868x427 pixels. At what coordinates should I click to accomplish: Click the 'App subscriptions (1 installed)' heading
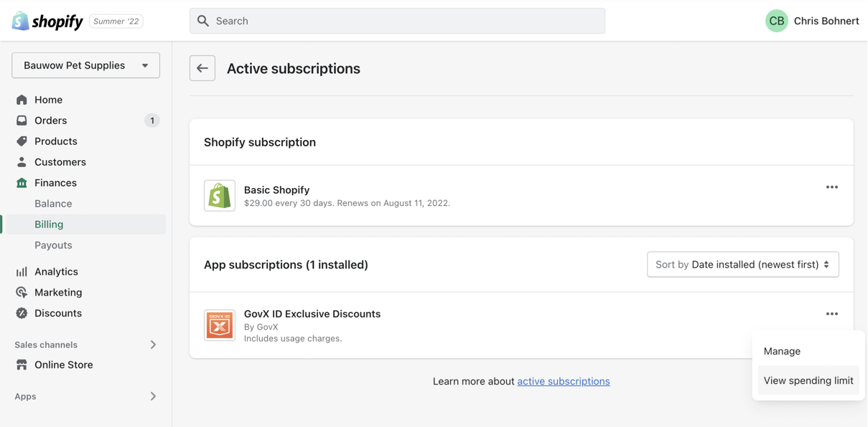coord(286,265)
